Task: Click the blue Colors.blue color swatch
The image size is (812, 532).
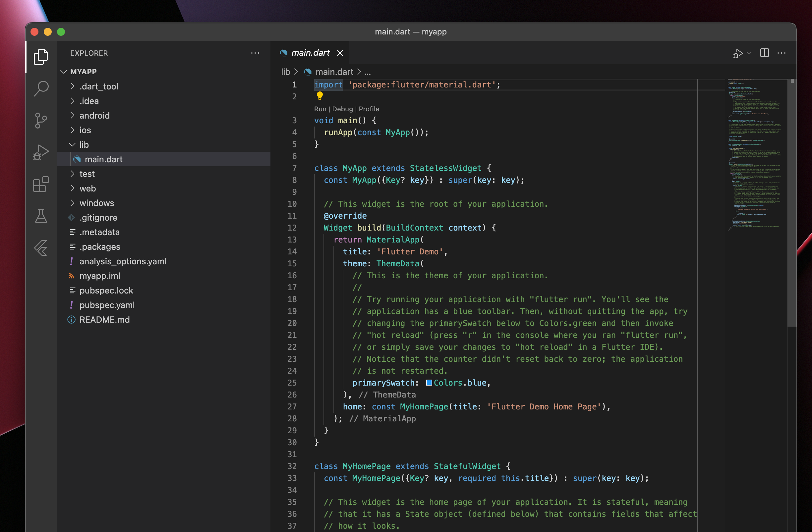Action: click(429, 383)
